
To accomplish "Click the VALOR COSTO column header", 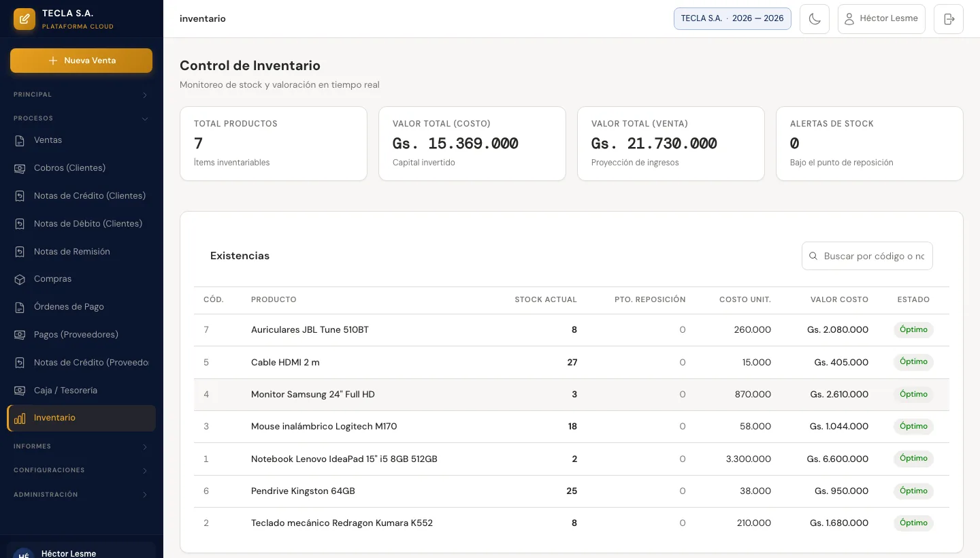I will 839,299.
